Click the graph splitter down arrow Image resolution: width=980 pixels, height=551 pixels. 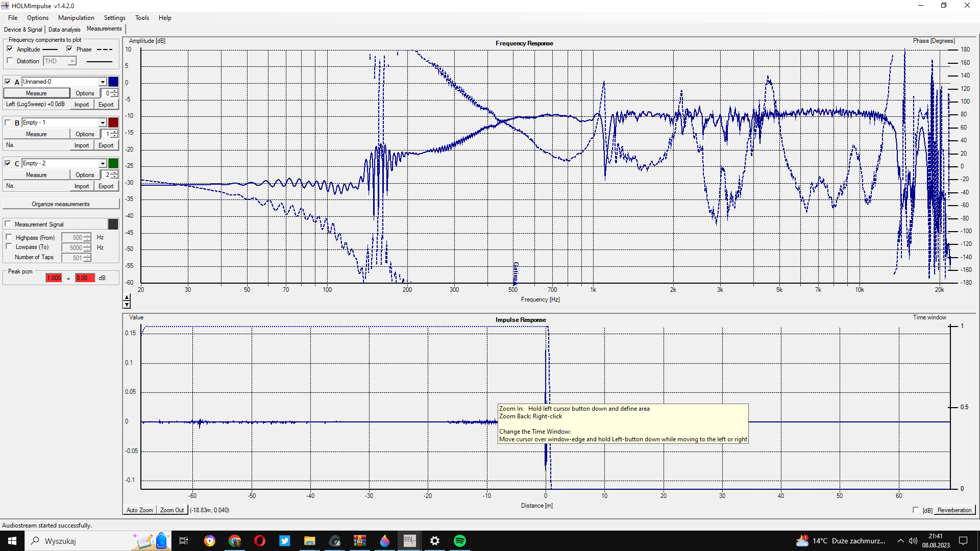click(x=127, y=305)
